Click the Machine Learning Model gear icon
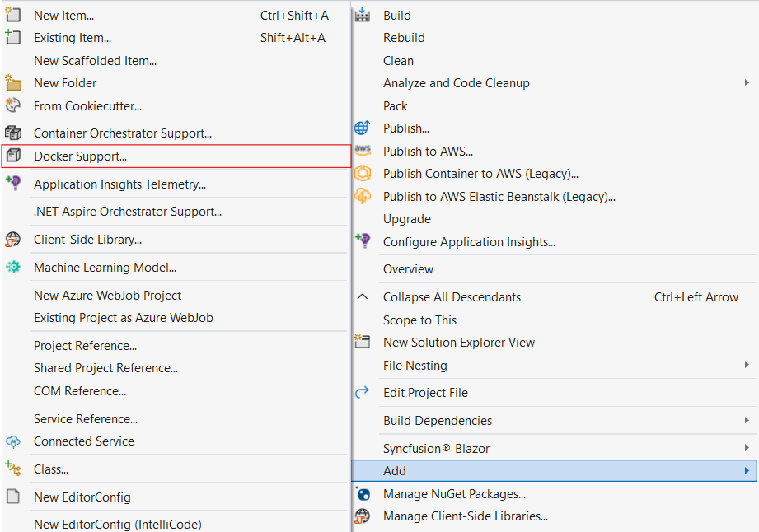 13,267
